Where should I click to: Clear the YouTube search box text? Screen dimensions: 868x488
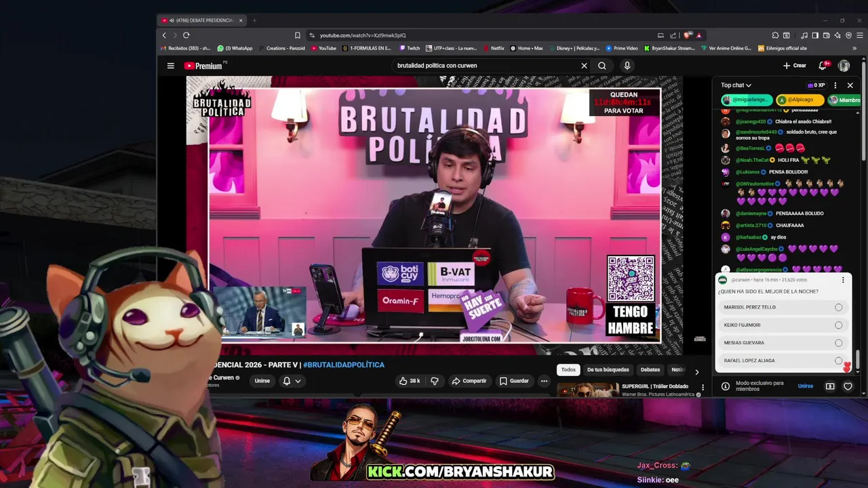(584, 66)
